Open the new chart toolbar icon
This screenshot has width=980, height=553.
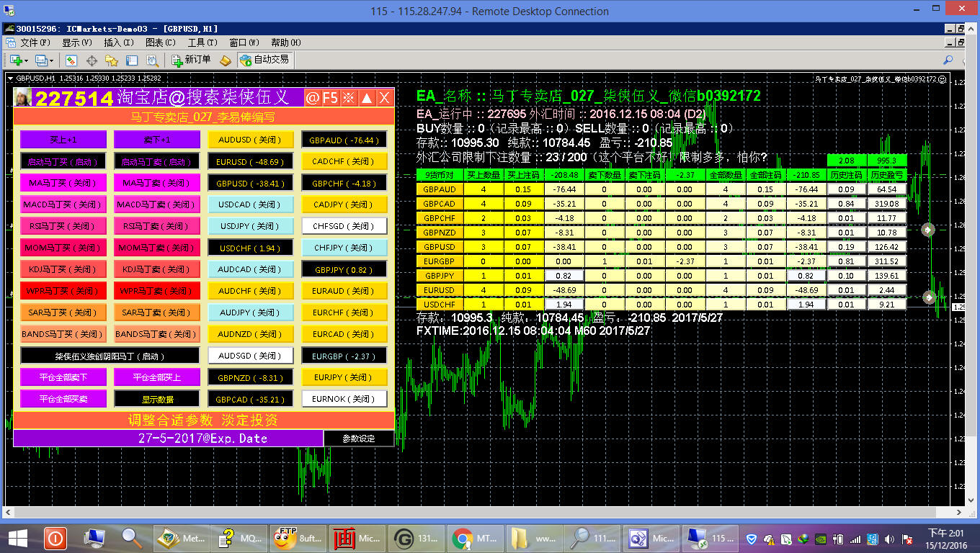coord(14,60)
